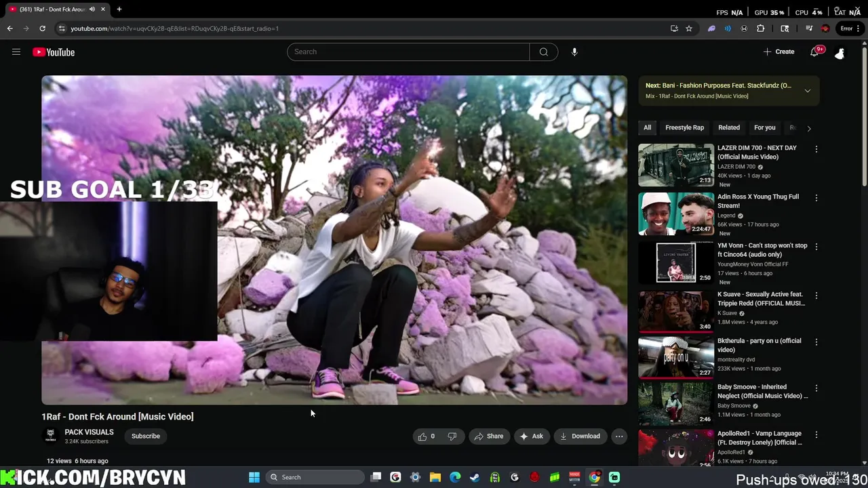The height and width of the screenshot is (488, 868).
Task: Click the Share button
Action: (489, 436)
